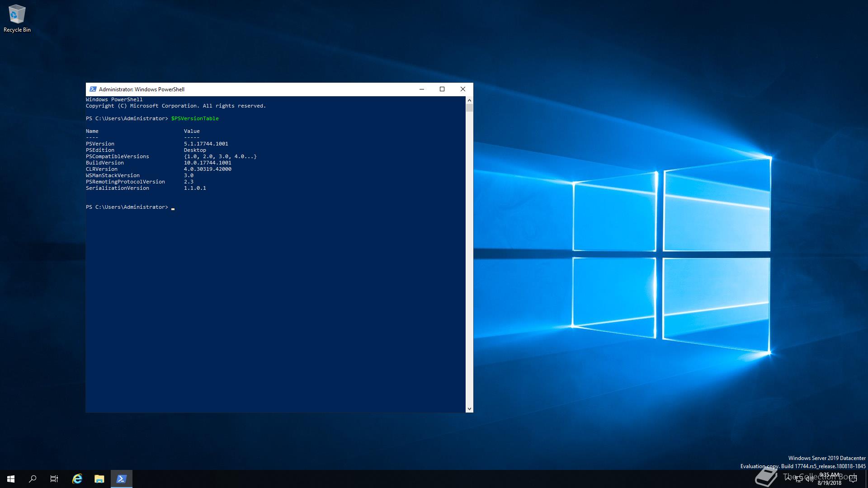Minimize the PowerShell window

422,89
